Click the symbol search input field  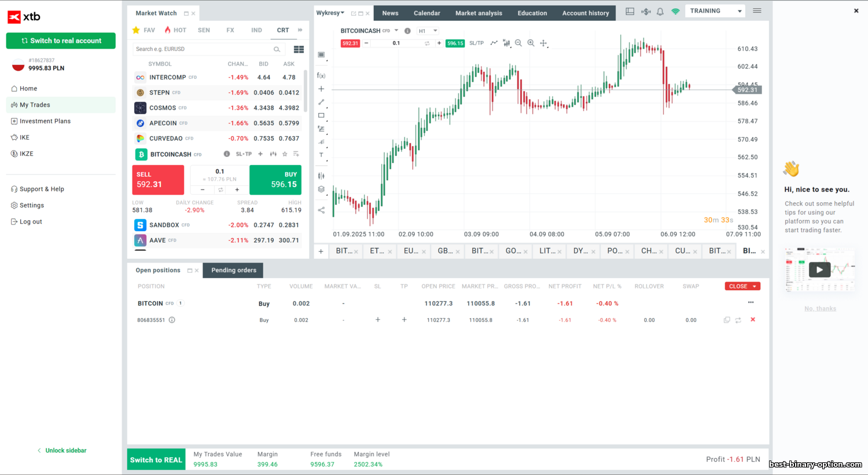203,49
